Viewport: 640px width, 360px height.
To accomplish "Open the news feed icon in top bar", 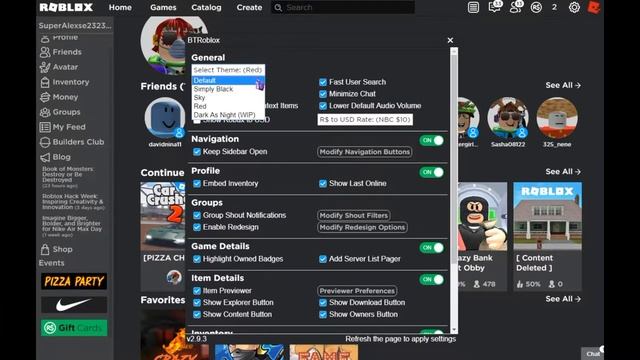I will (473, 7).
